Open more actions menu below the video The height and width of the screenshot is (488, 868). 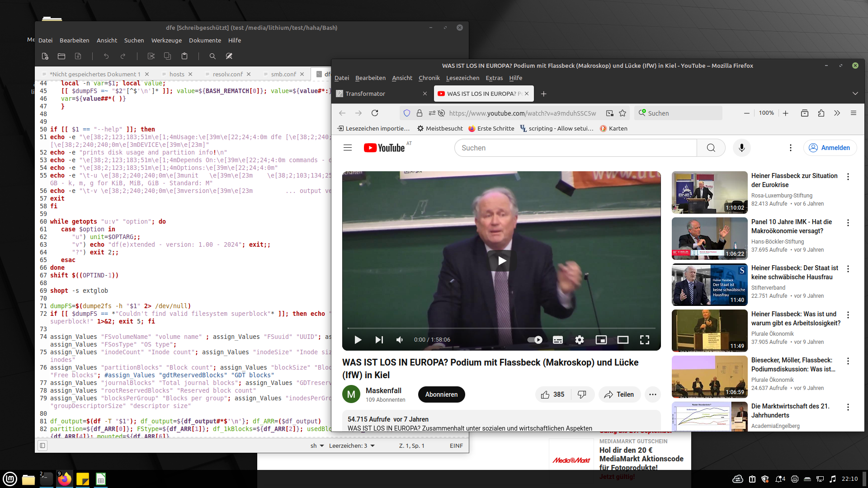tap(653, 394)
